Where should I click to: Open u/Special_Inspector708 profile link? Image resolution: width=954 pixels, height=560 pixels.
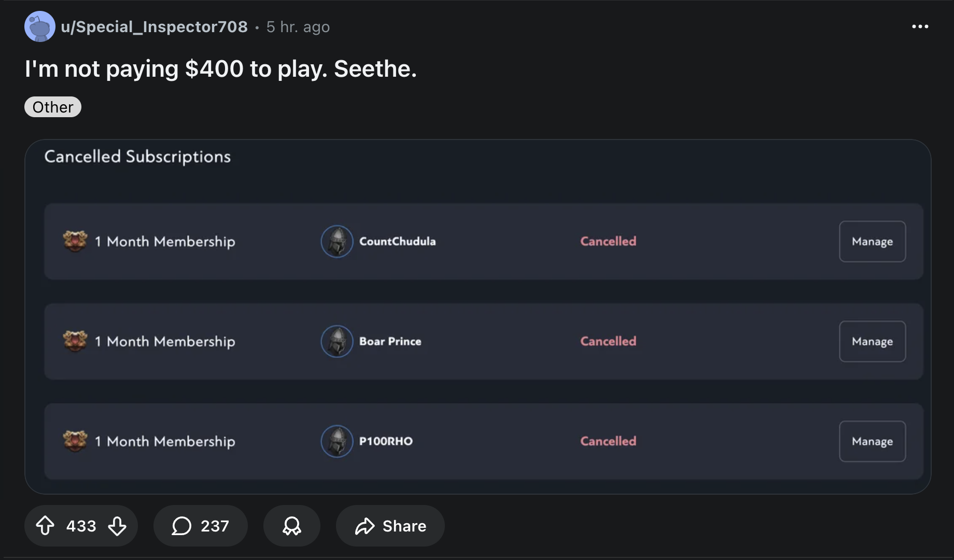pyautogui.click(x=154, y=26)
